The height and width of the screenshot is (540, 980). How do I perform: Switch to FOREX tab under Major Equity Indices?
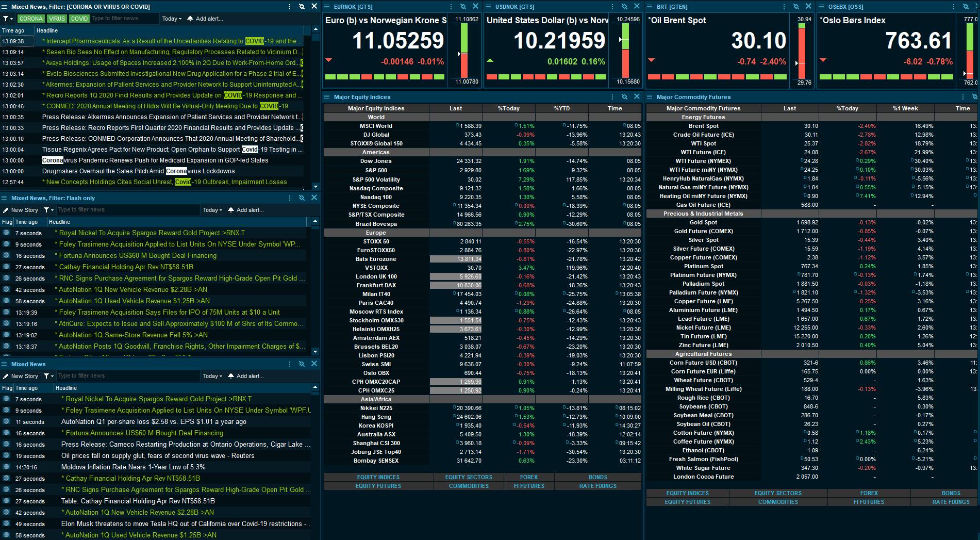(x=529, y=477)
